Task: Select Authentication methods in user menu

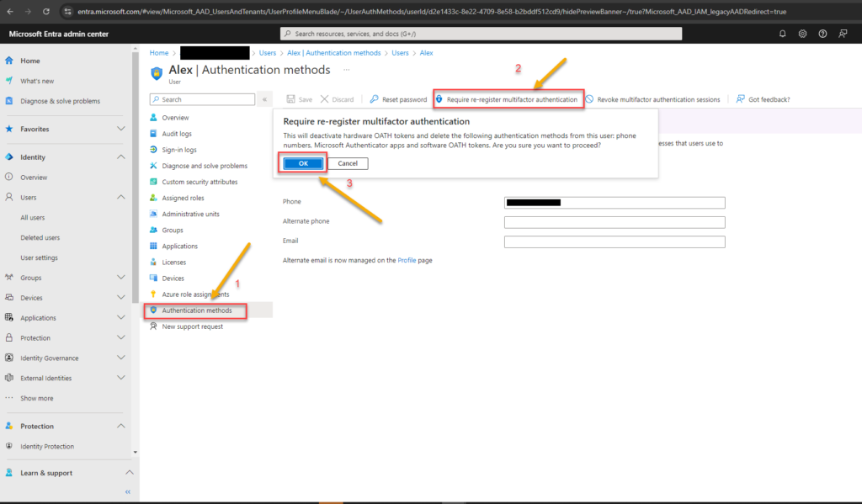Action: point(195,310)
